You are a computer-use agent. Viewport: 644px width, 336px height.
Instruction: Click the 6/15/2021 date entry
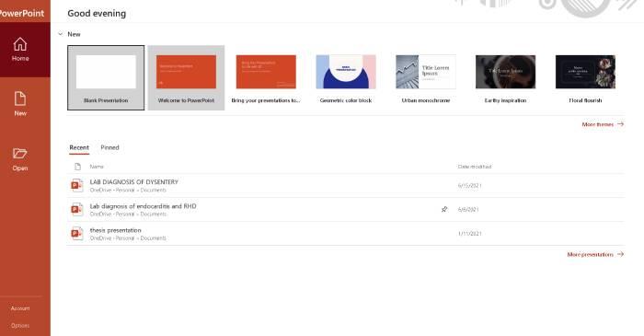pyautogui.click(x=469, y=186)
